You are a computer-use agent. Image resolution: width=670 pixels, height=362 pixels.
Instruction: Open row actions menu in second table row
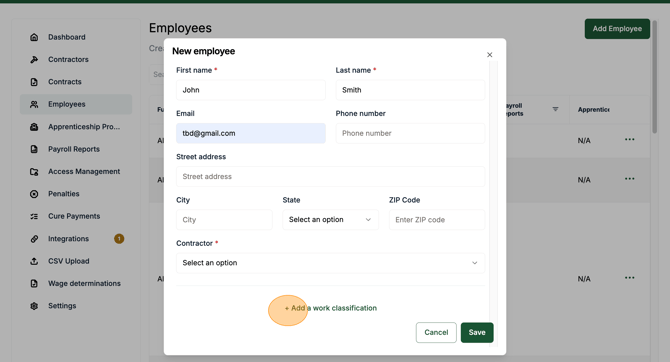(x=629, y=179)
